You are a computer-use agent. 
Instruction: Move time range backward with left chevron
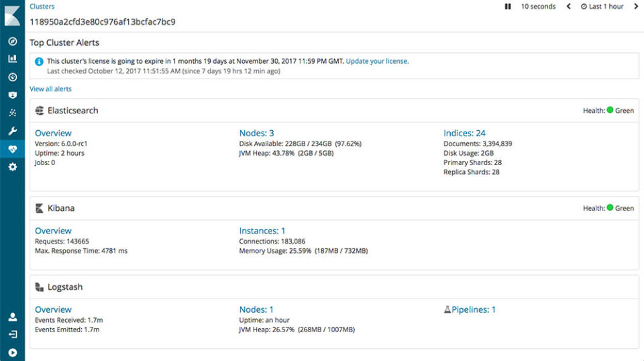569,7
